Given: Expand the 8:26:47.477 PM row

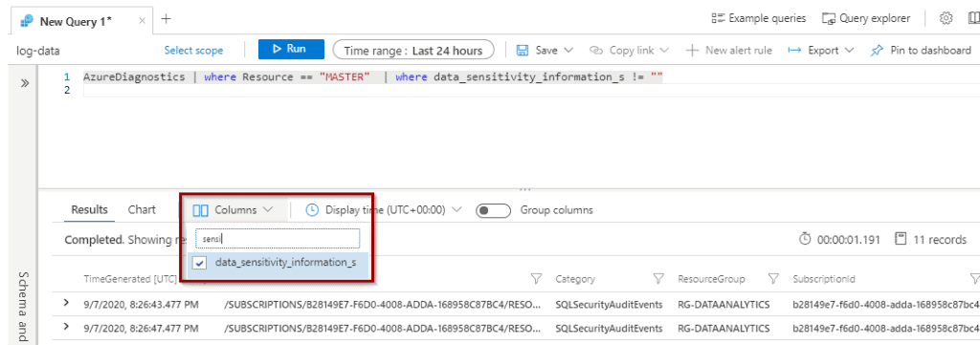Looking at the screenshot, I should tap(67, 328).
